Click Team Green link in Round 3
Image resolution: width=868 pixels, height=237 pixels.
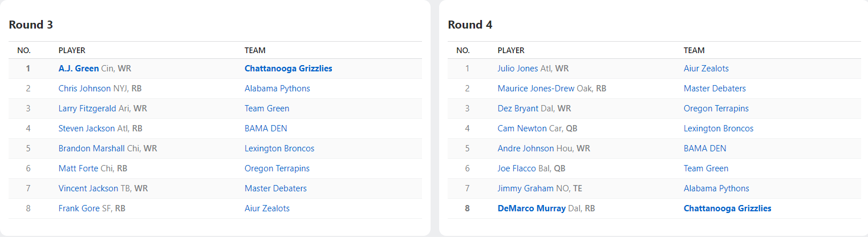coord(266,109)
